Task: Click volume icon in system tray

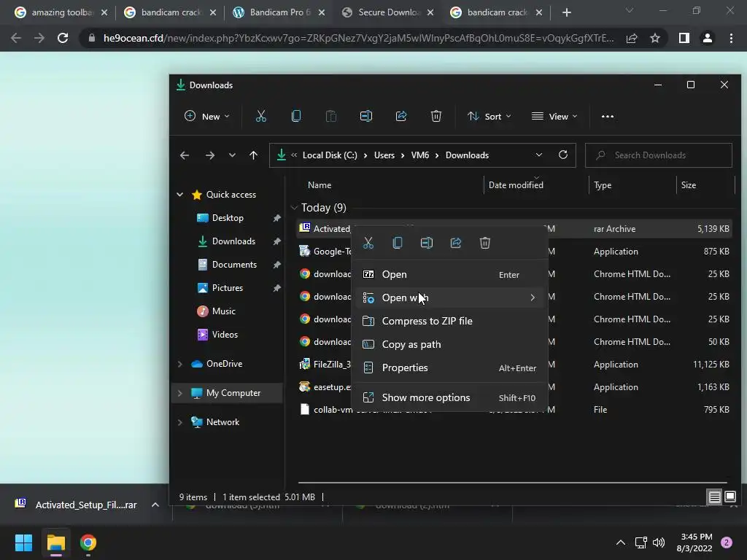Action: pyautogui.click(x=659, y=542)
